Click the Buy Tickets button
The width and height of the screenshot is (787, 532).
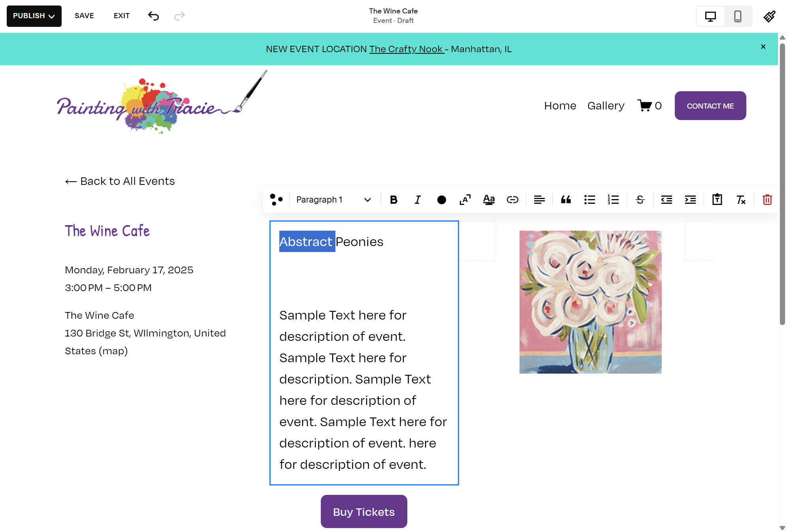coord(364,511)
